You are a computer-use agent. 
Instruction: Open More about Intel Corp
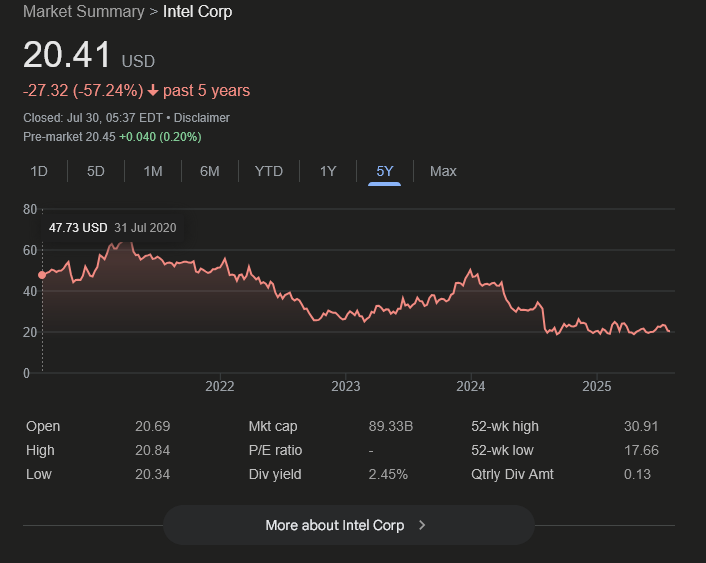pyautogui.click(x=348, y=525)
